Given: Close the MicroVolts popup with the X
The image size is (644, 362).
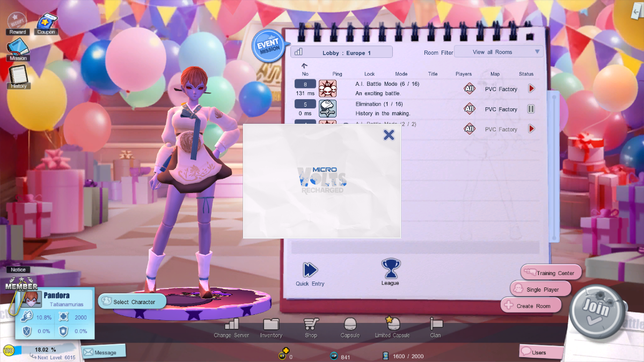Looking at the screenshot, I should (x=389, y=135).
